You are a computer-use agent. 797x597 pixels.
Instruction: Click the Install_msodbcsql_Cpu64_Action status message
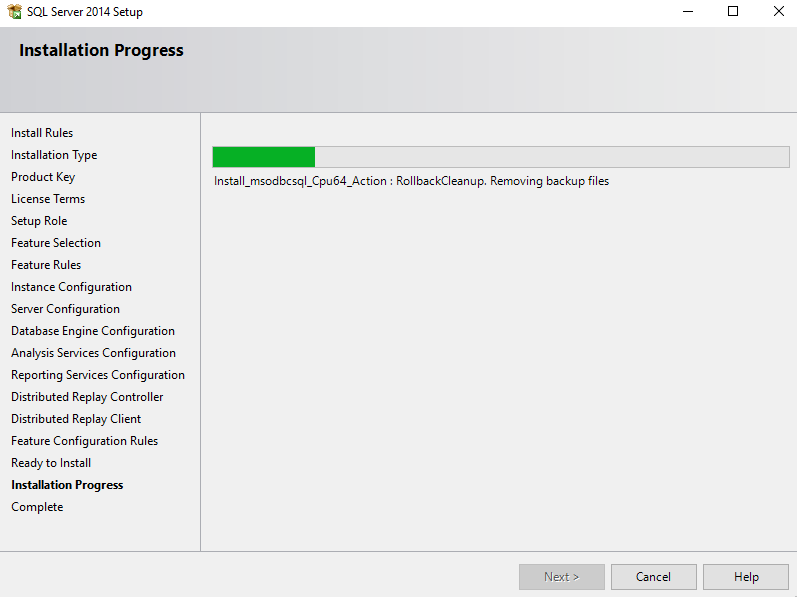[x=411, y=181]
